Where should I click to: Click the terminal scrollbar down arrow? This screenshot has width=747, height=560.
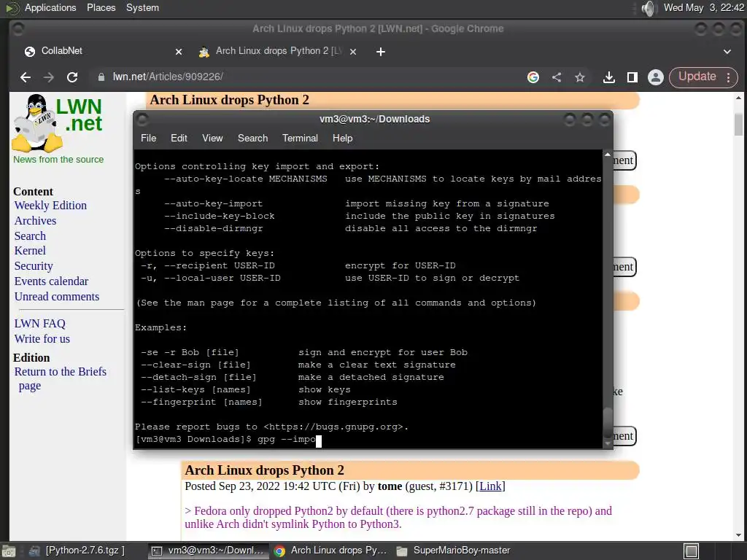[608, 443]
